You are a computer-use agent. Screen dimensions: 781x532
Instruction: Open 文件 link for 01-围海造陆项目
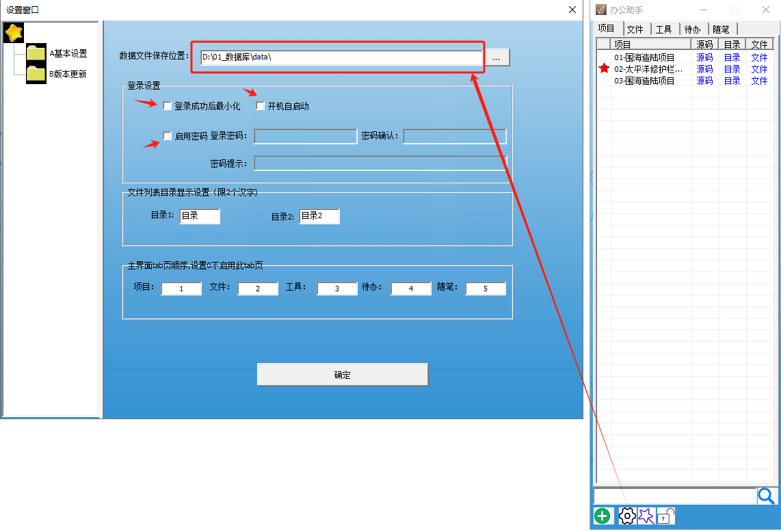[759, 57]
